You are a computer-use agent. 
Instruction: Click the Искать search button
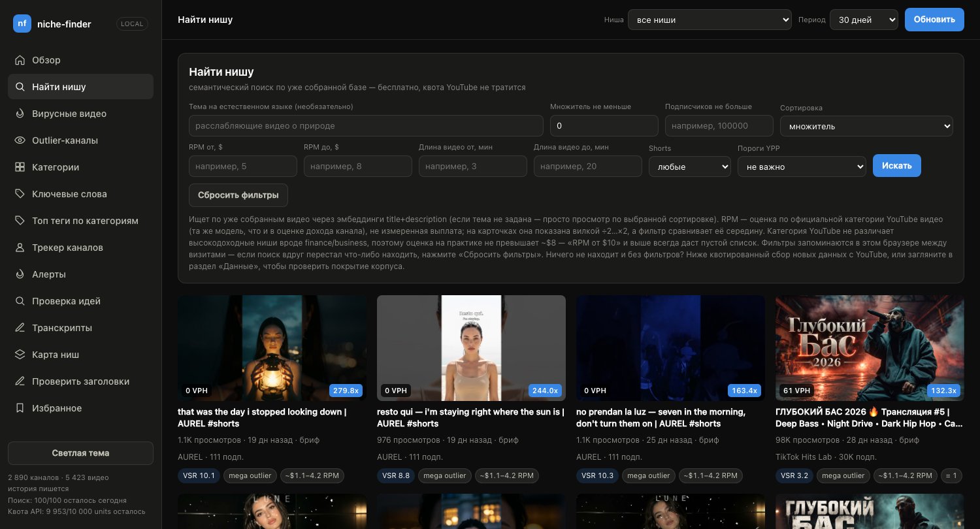(897, 166)
